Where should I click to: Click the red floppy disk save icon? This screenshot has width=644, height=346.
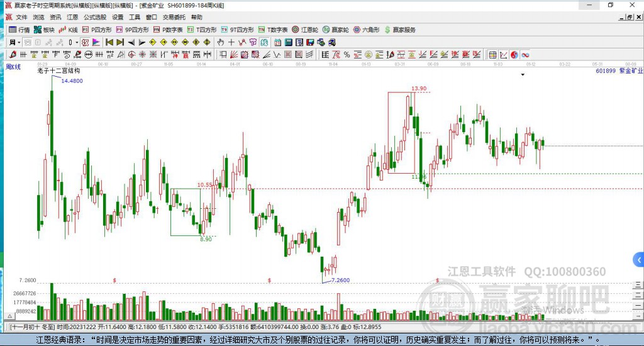click(310, 42)
